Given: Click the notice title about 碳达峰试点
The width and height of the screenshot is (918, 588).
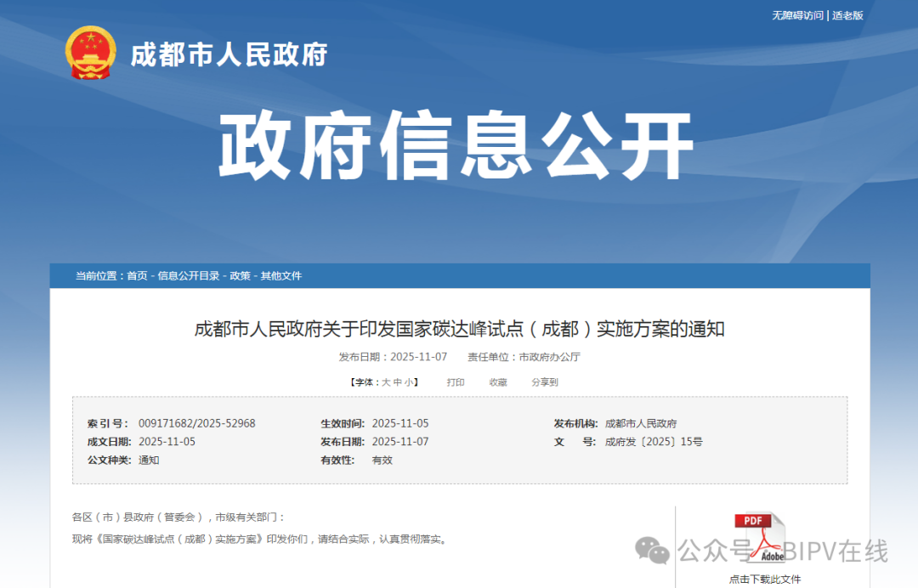Looking at the screenshot, I should [459, 329].
